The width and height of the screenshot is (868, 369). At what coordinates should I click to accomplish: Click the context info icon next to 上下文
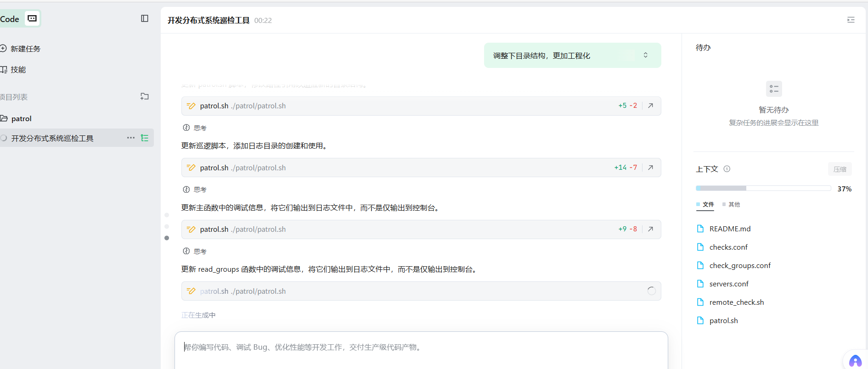[727, 169]
